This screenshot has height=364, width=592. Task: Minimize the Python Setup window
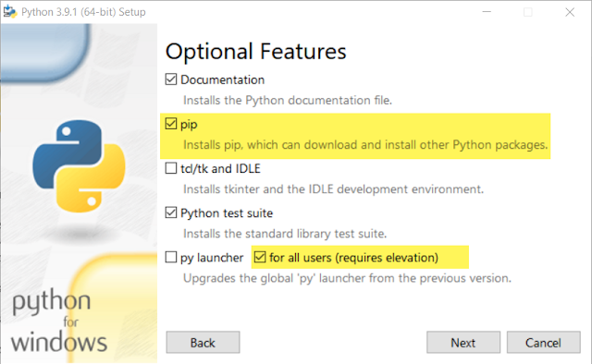(x=487, y=12)
